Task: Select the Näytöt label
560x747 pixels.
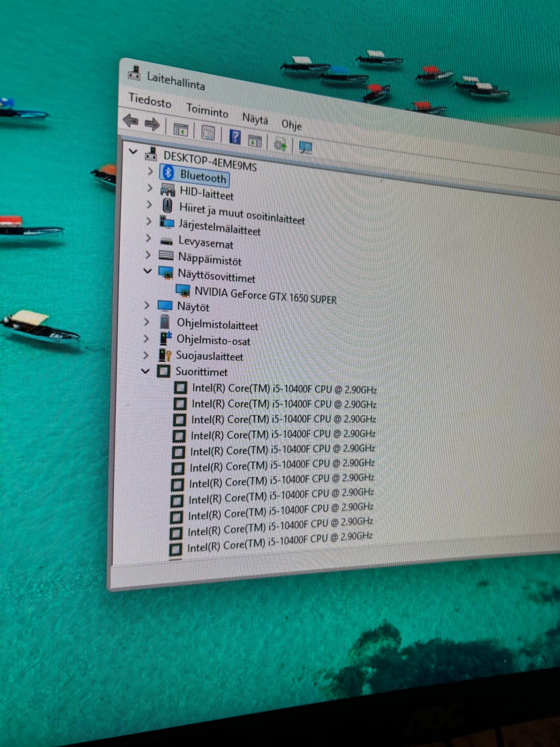Action: coord(193,306)
